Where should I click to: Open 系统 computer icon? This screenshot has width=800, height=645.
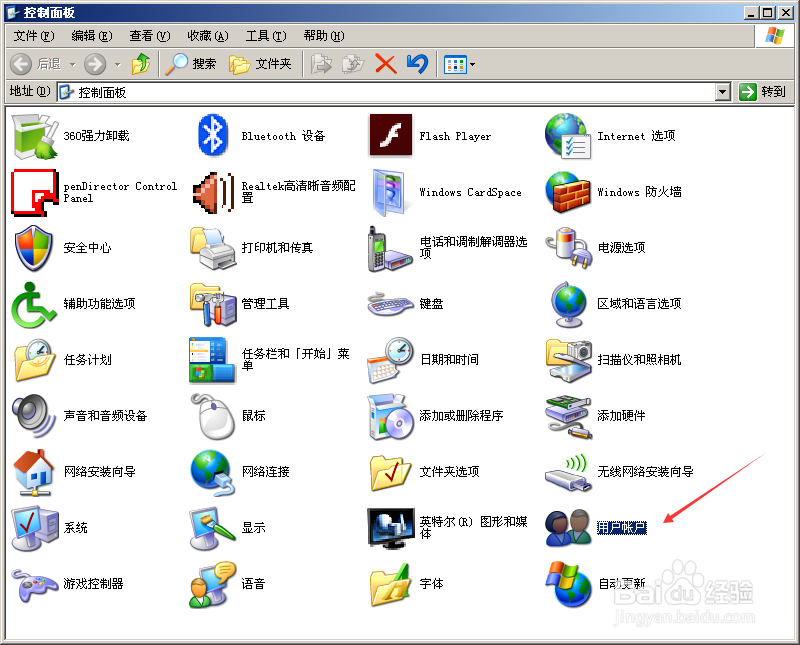(35, 529)
